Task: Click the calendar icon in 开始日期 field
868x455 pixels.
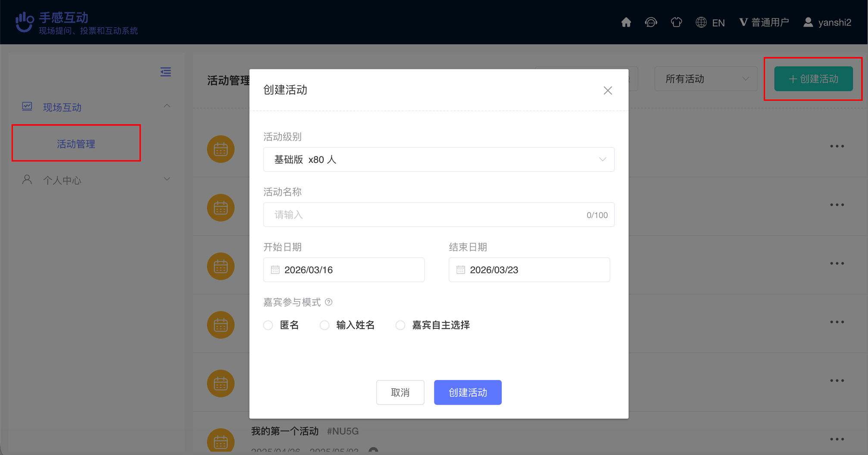Action: tap(275, 270)
